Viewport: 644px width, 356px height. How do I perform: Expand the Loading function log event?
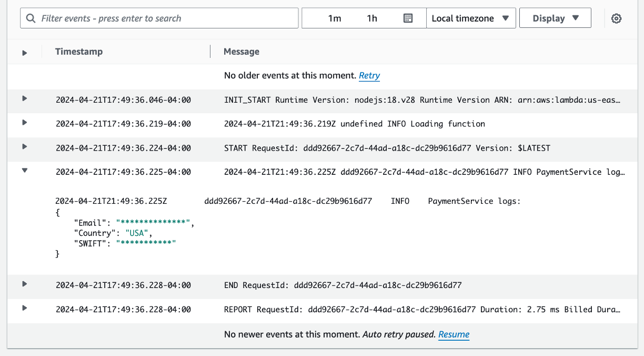24,124
